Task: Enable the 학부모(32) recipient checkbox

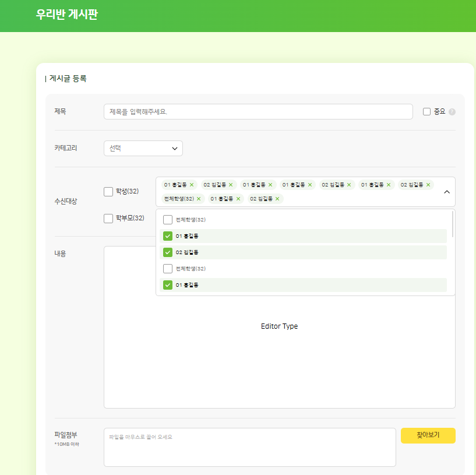Action: (x=108, y=219)
